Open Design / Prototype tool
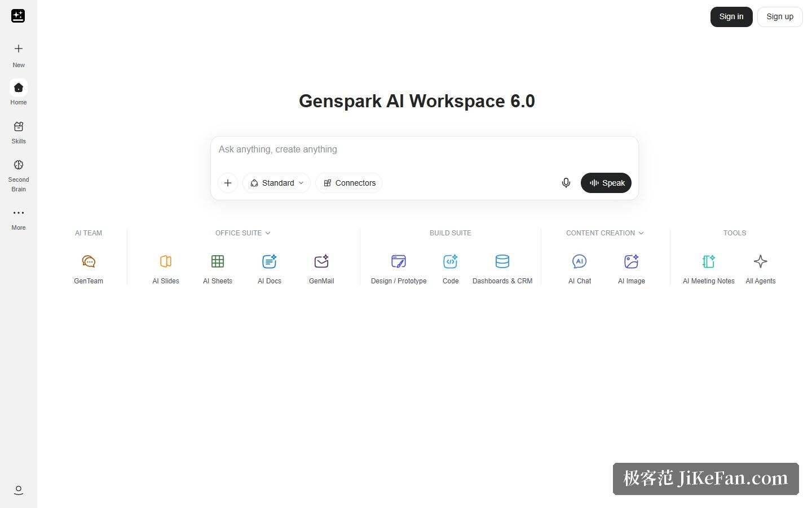This screenshot has width=812, height=508. [x=399, y=269]
